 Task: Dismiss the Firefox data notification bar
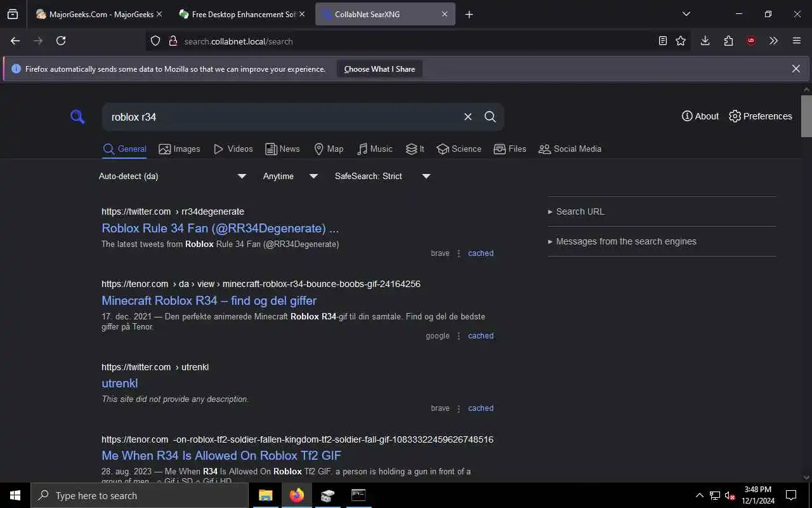[796, 69]
